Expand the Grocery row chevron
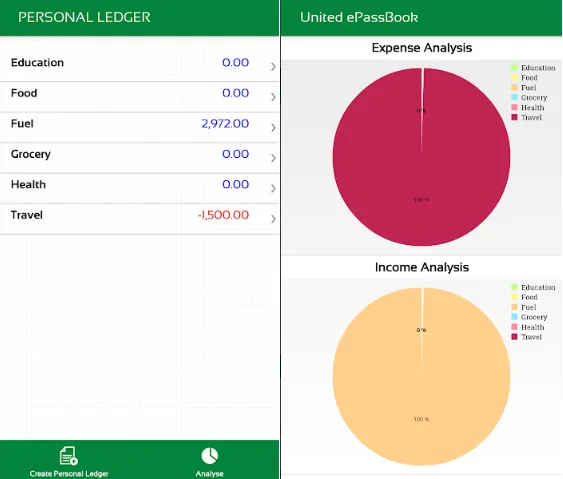 pyautogui.click(x=273, y=158)
